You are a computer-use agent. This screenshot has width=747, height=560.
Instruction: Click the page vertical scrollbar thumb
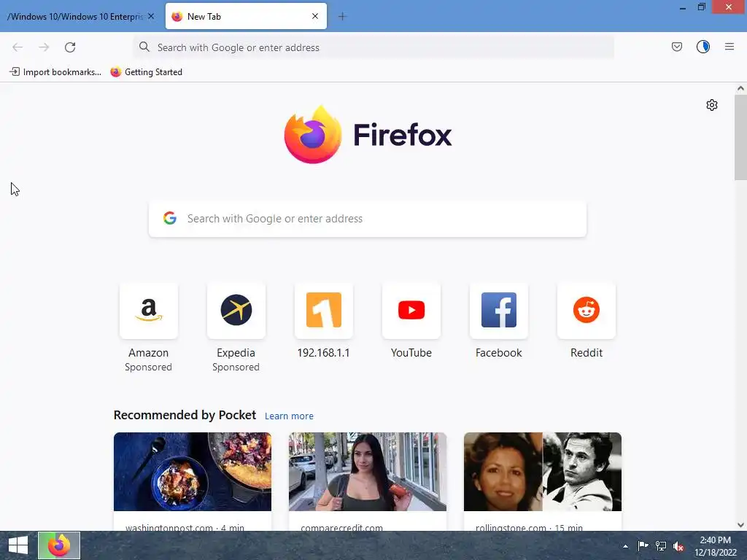740,137
